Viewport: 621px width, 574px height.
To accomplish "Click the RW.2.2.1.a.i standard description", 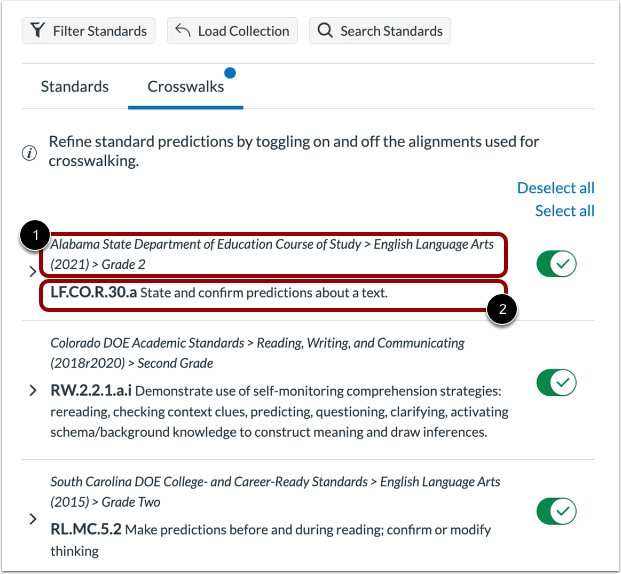I will pos(279,411).
